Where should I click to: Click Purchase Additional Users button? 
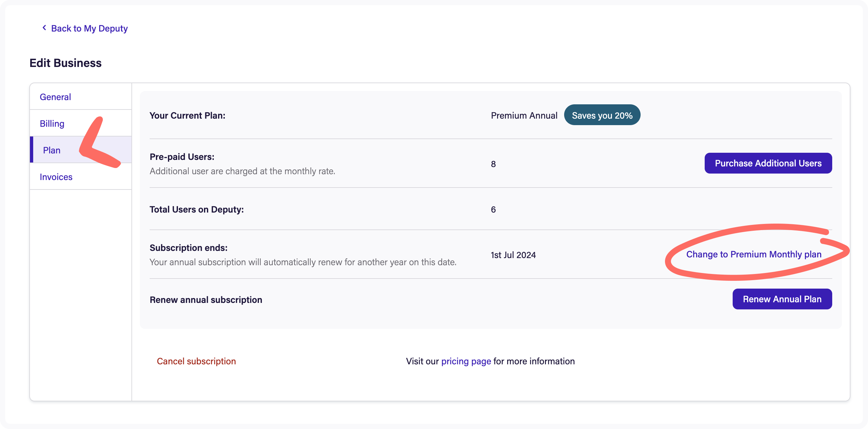pos(768,163)
